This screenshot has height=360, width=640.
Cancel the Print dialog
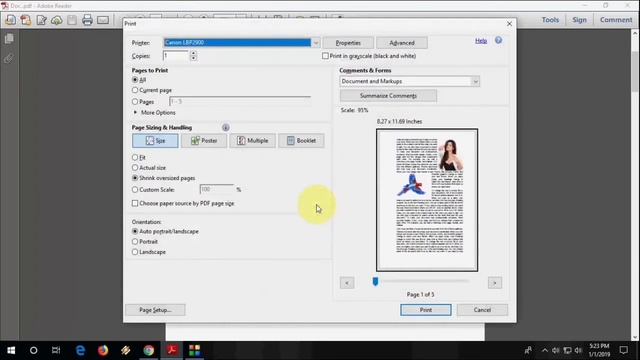click(x=482, y=310)
